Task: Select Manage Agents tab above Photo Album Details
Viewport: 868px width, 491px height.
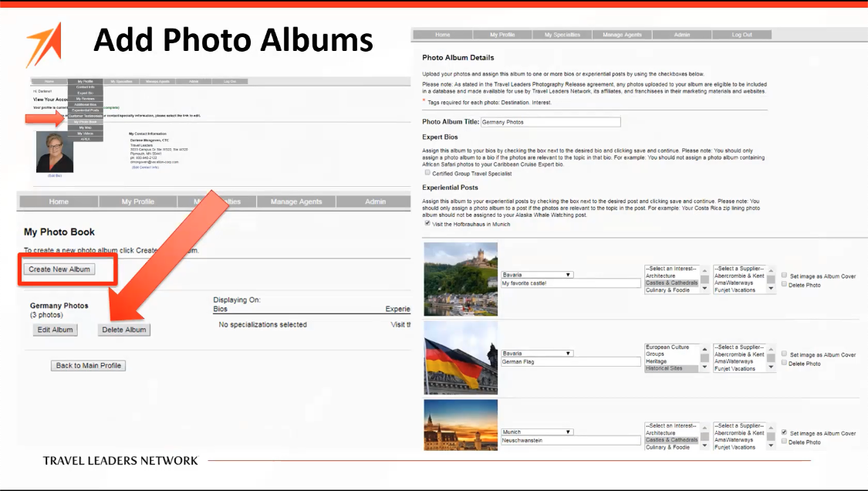Action: point(622,35)
